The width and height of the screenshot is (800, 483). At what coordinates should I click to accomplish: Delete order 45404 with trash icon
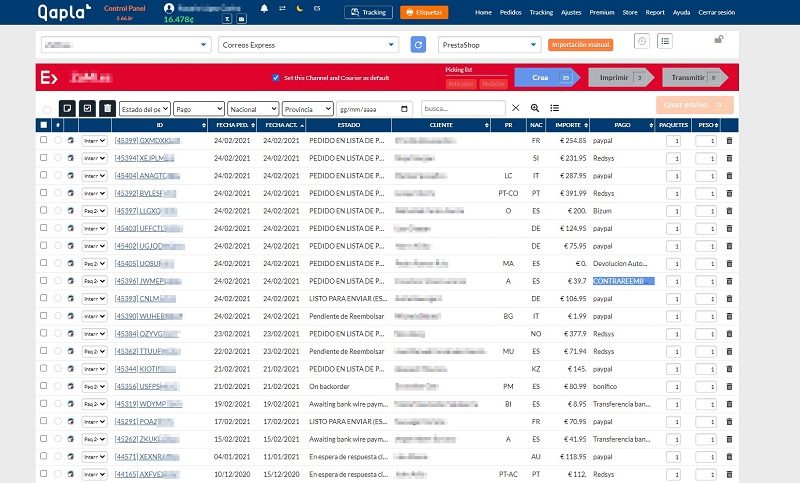pos(729,175)
